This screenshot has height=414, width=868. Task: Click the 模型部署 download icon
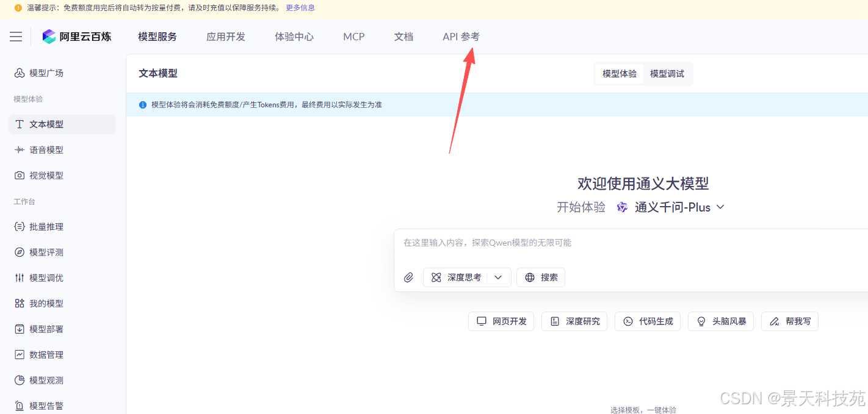pyautogui.click(x=20, y=329)
